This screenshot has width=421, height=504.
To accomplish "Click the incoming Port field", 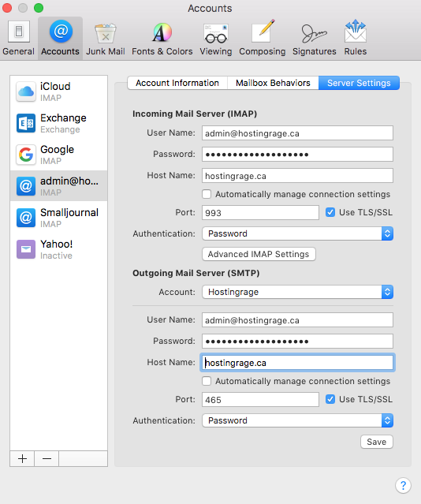I will point(260,213).
